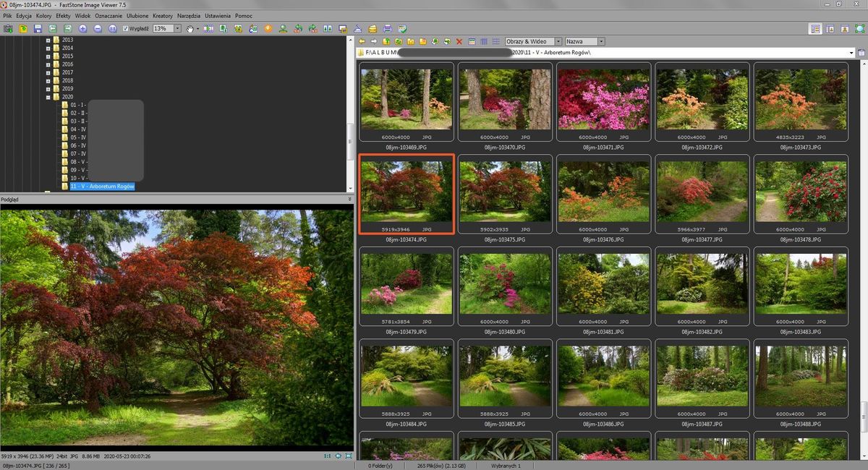Screen dimensions: 868x470
Task: Click the Print icon in toolbar
Action: pos(387,29)
